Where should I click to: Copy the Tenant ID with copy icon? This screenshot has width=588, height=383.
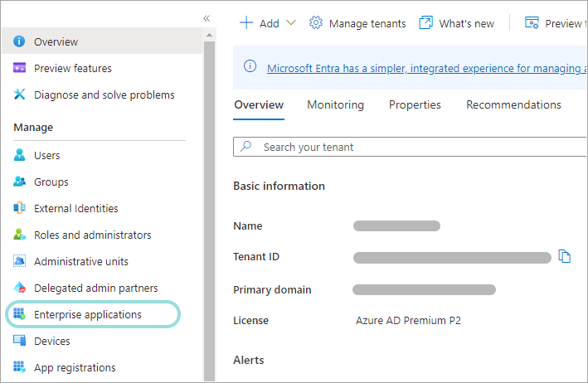pyautogui.click(x=565, y=257)
